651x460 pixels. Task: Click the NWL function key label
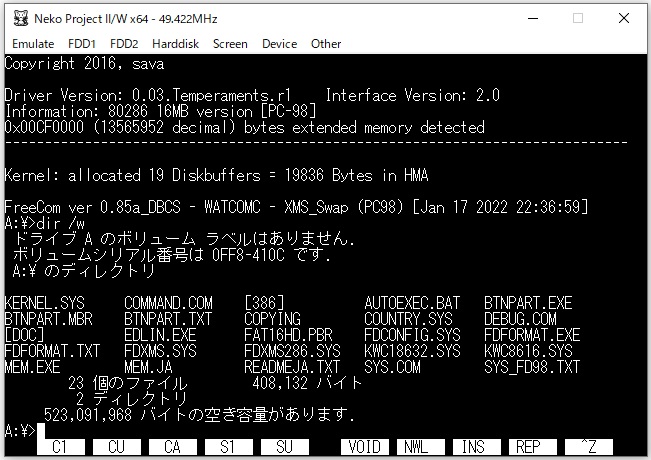(x=421, y=447)
